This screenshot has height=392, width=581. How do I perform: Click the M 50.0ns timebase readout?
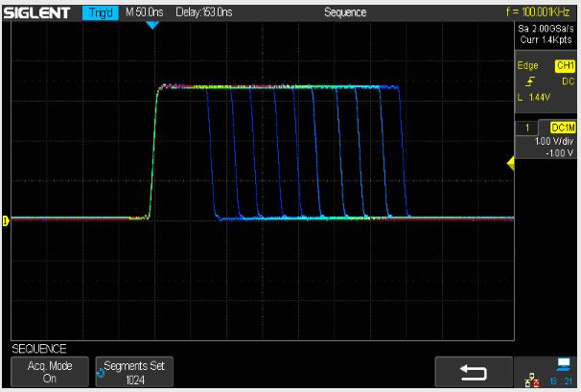click(146, 11)
